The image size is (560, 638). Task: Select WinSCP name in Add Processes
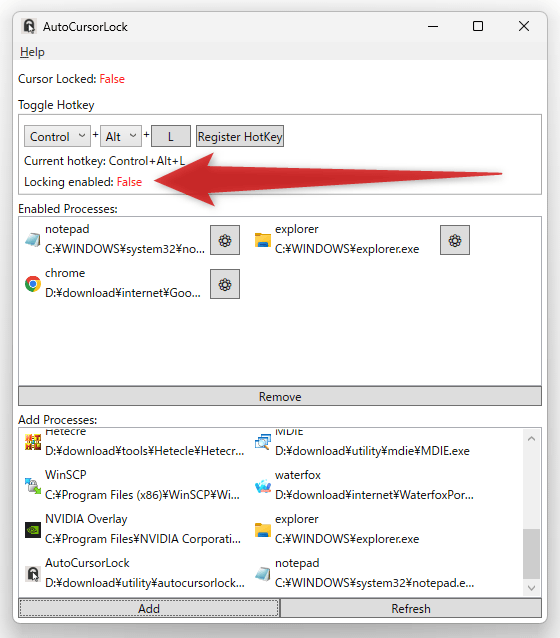click(x=66, y=475)
